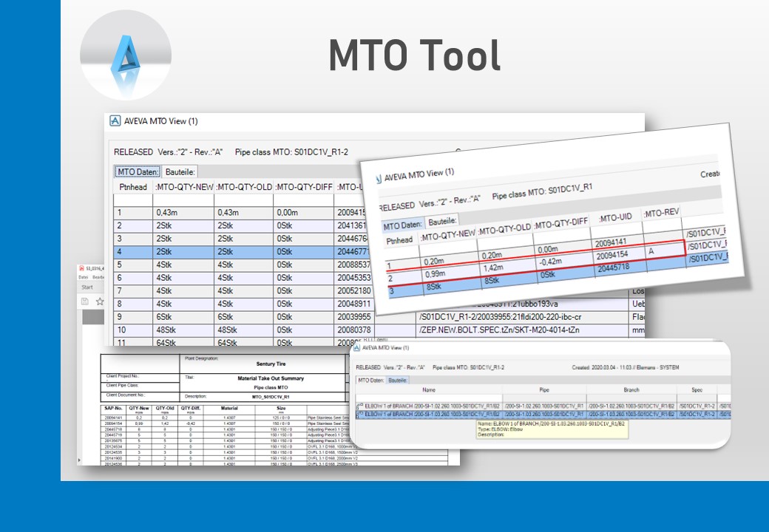Click the AVEVA icon in the bottom-right MTO View window
This screenshot has width=769, height=532.
[356, 347]
